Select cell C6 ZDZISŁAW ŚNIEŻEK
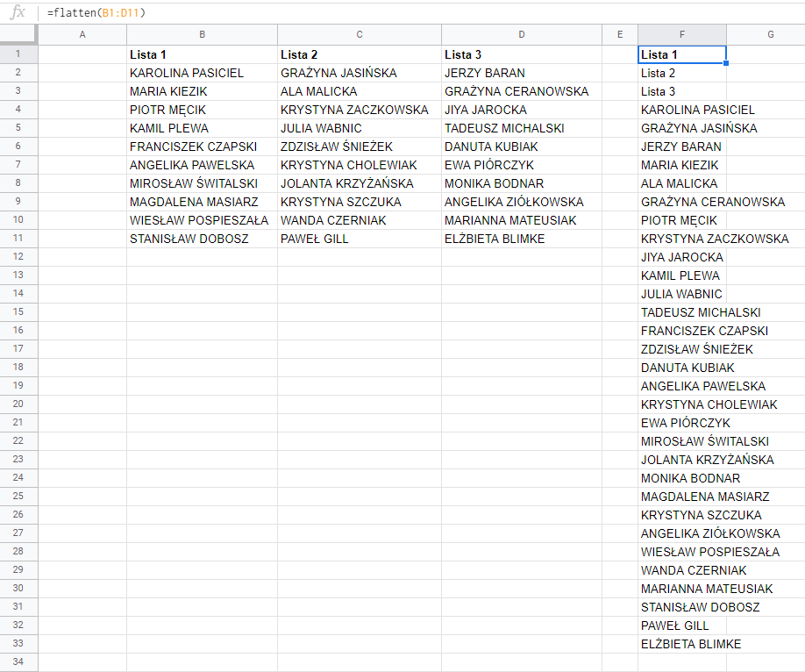 coord(360,147)
